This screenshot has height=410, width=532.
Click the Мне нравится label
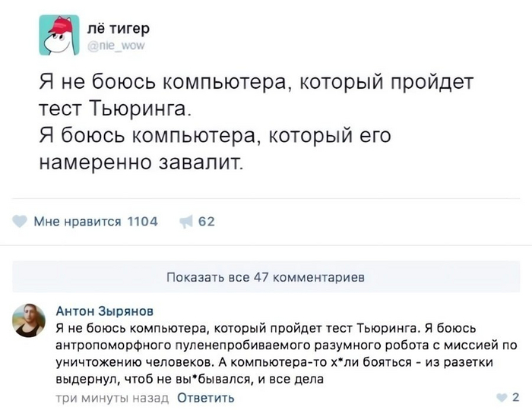tap(78, 221)
